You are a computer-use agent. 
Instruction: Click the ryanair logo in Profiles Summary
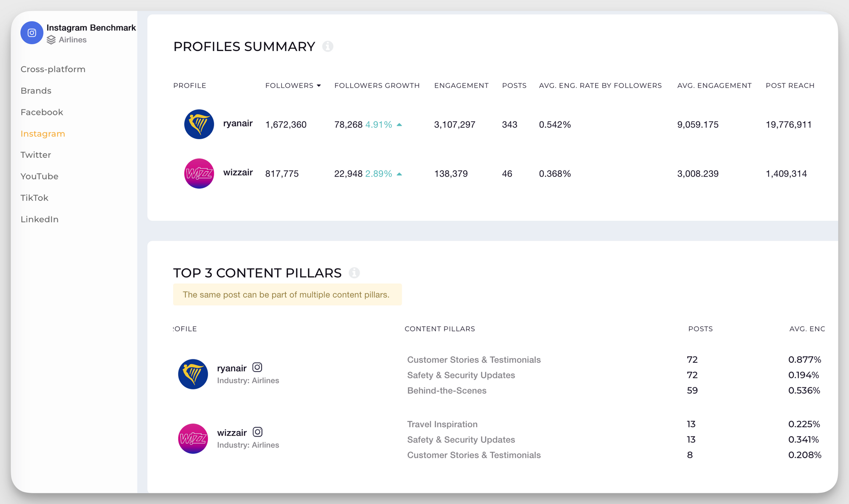click(x=199, y=124)
